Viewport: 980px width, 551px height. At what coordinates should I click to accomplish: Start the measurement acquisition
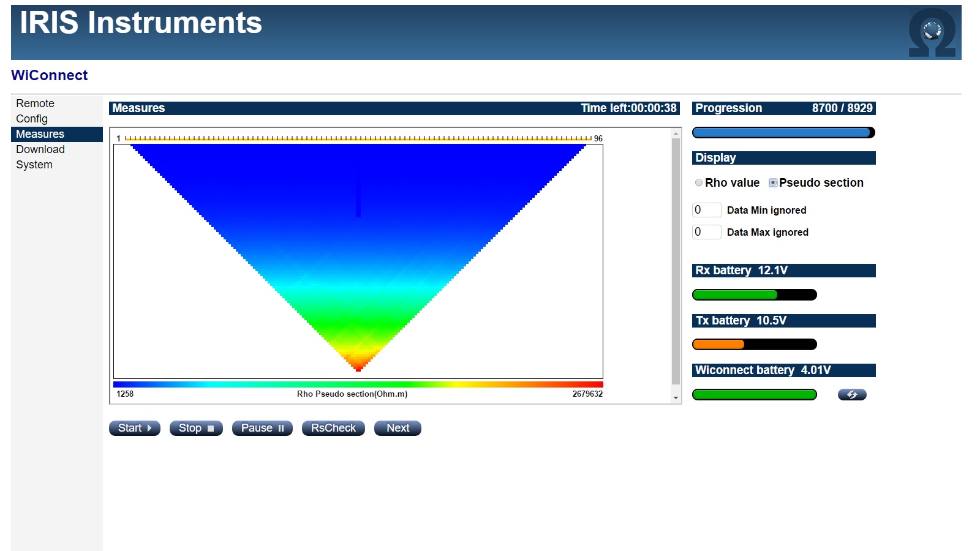click(134, 428)
